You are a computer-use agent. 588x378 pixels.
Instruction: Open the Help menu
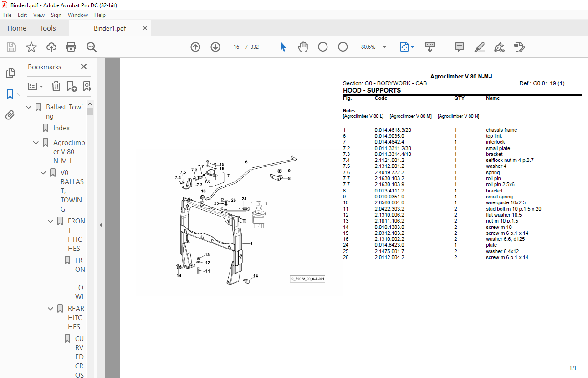point(100,15)
